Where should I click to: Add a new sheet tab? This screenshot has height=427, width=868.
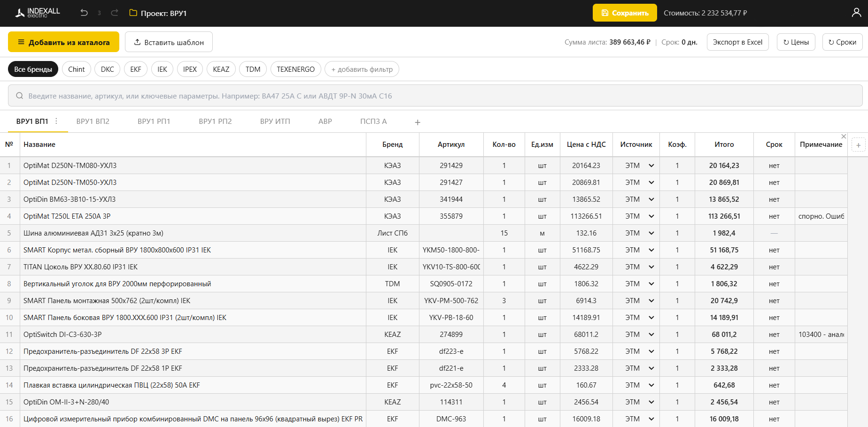[418, 122]
